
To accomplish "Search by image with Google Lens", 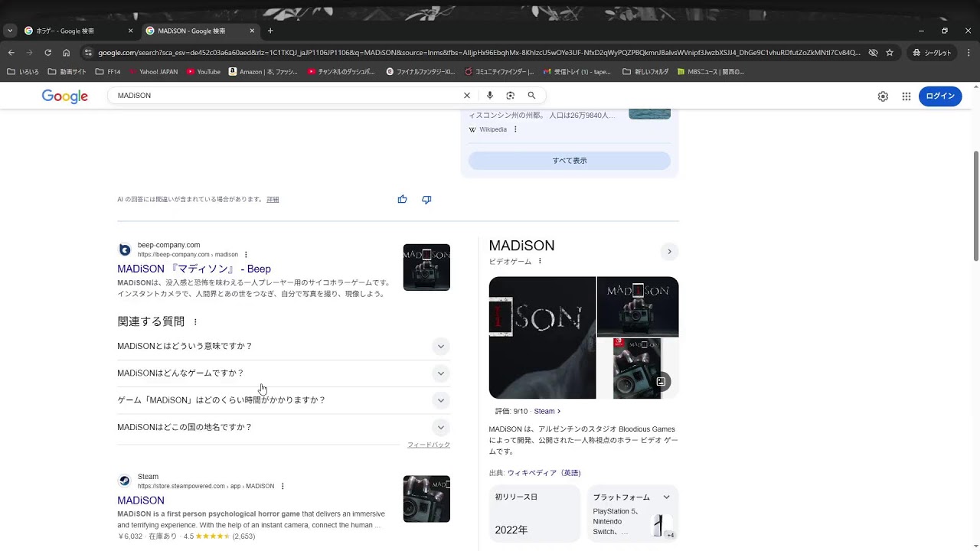I will 511,96.
